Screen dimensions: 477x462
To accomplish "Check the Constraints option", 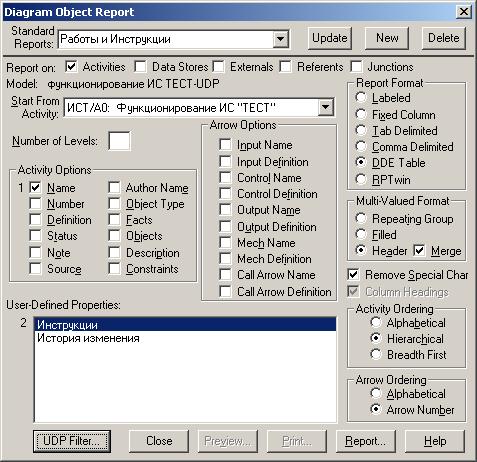I will click(x=114, y=268).
